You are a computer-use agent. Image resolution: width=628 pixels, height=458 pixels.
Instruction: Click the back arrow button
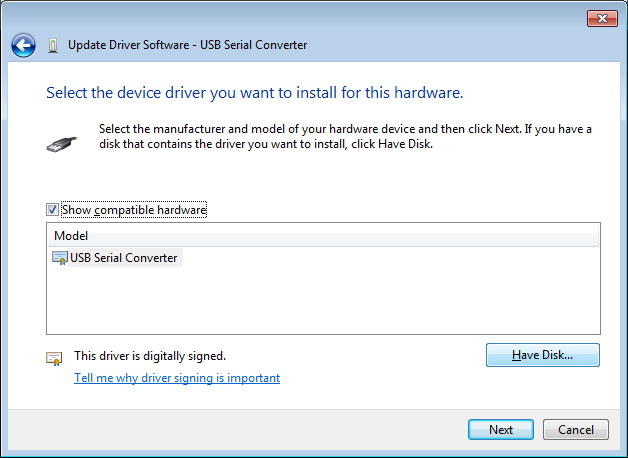(x=23, y=45)
